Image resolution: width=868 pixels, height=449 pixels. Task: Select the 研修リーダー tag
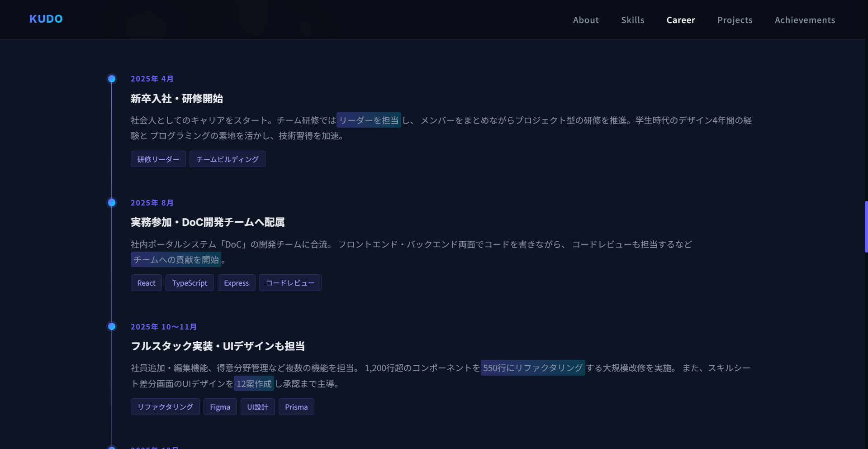click(158, 159)
